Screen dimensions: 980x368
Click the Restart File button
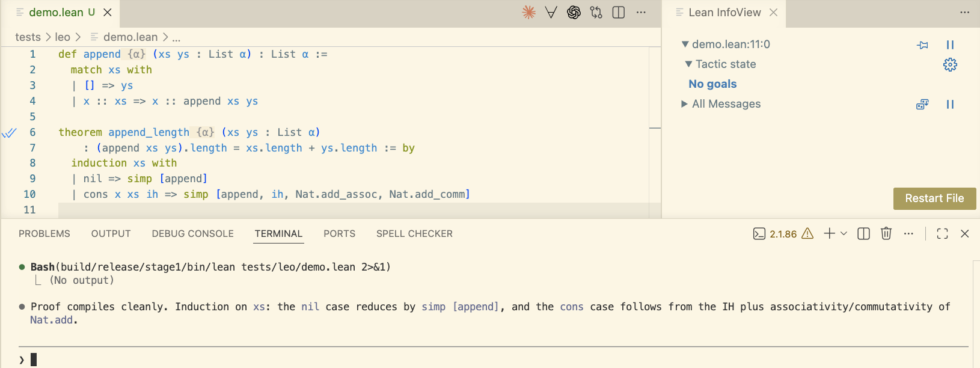tap(934, 198)
